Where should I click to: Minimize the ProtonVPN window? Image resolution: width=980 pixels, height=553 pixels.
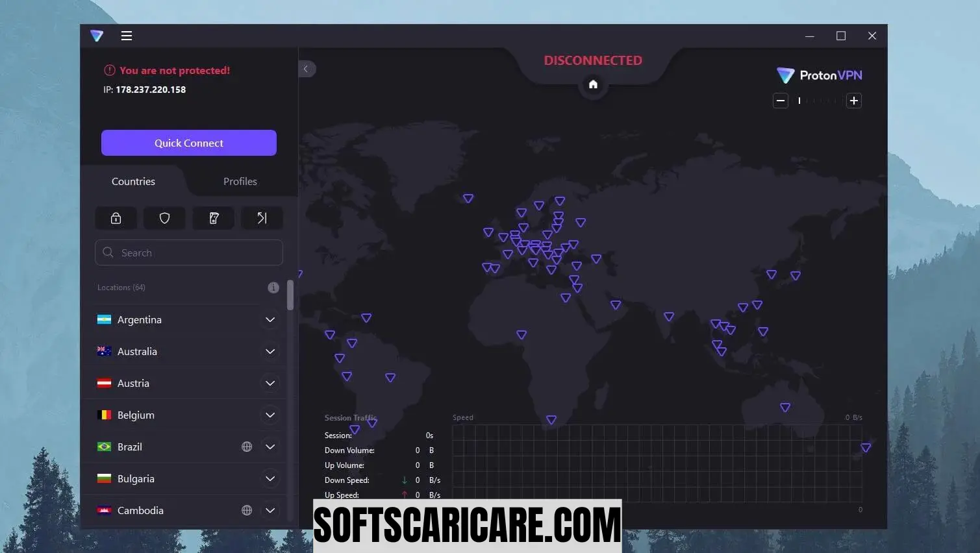[x=810, y=36]
